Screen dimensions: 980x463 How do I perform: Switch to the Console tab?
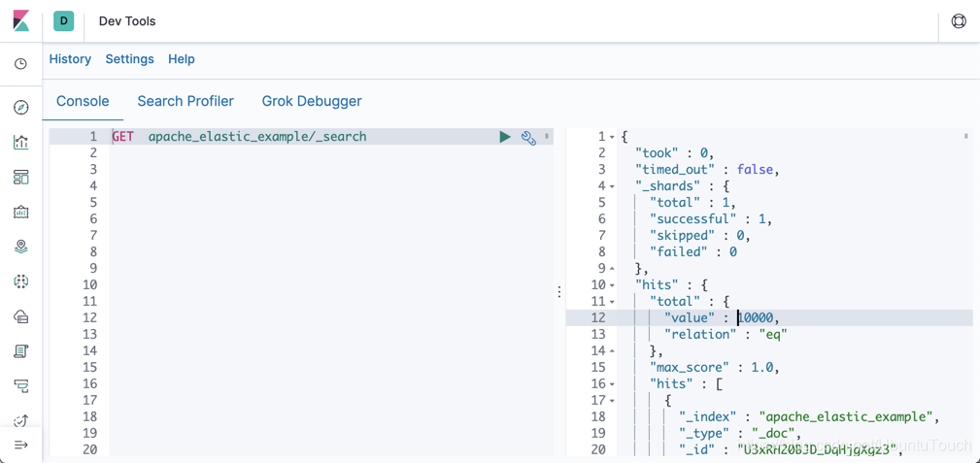(84, 101)
